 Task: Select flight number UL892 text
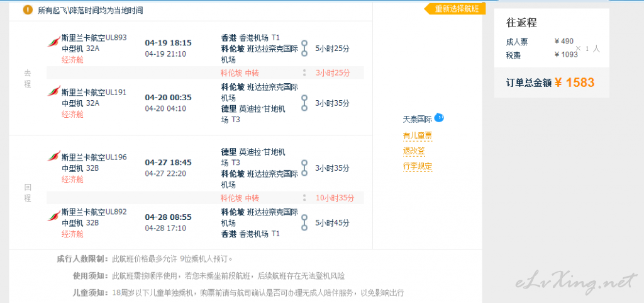click(116, 212)
